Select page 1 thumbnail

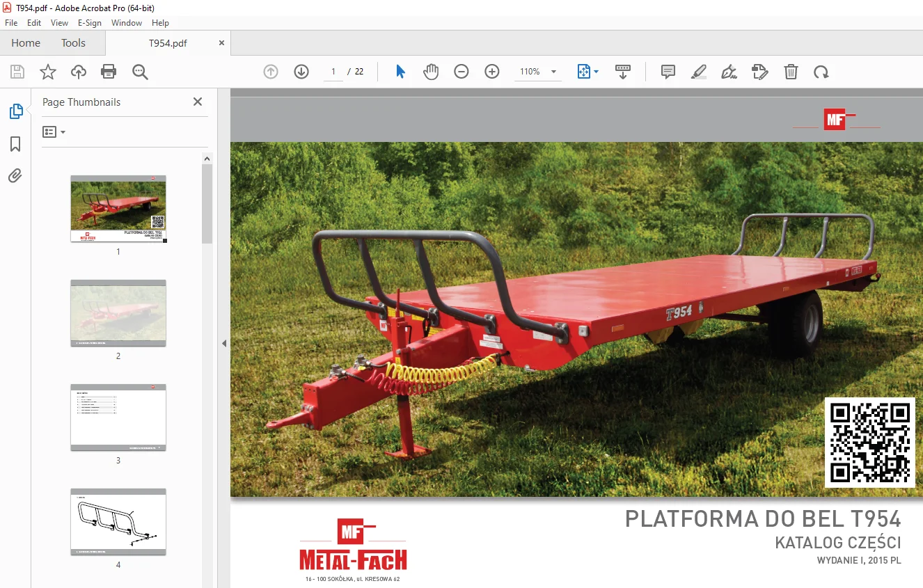[118, 209]
